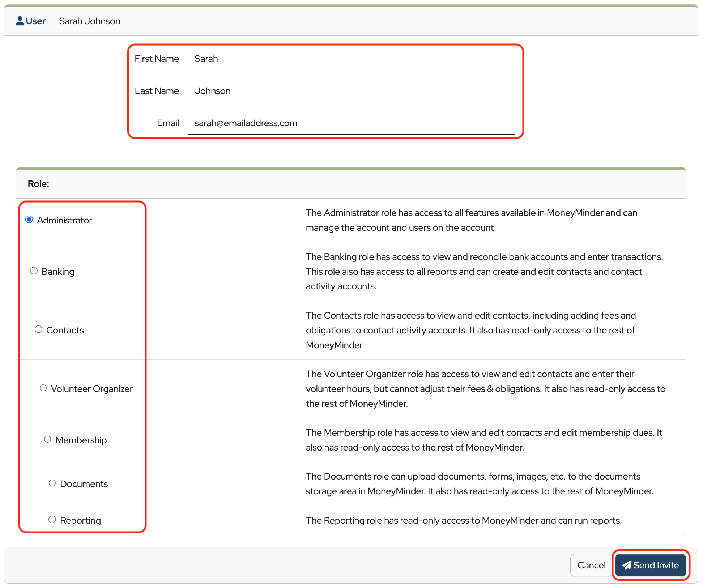Click the User person icon
This screenshot has height=588, width=703.
(x=20, y=21)
